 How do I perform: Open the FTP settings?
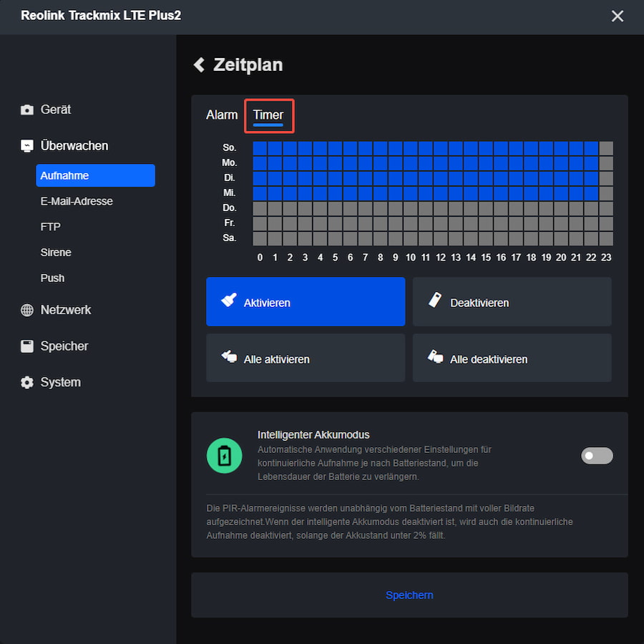pyautogui.click(x=51, y=227)
